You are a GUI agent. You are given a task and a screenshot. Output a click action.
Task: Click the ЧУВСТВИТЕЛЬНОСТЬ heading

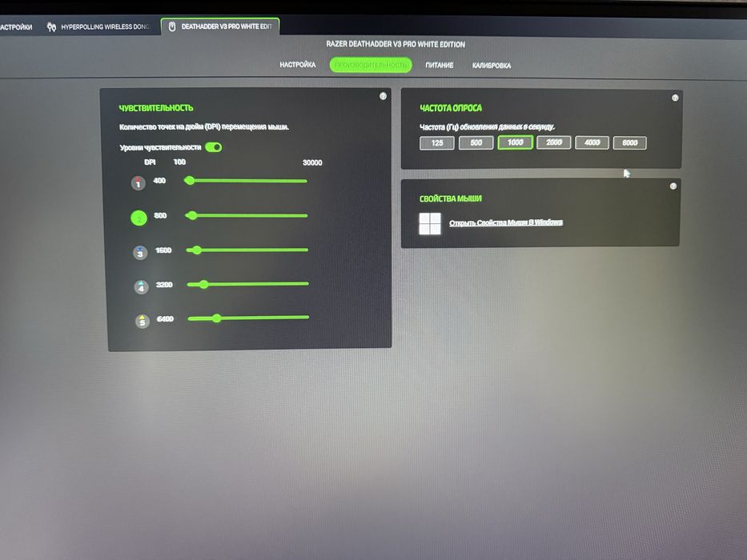pos(156,108)
